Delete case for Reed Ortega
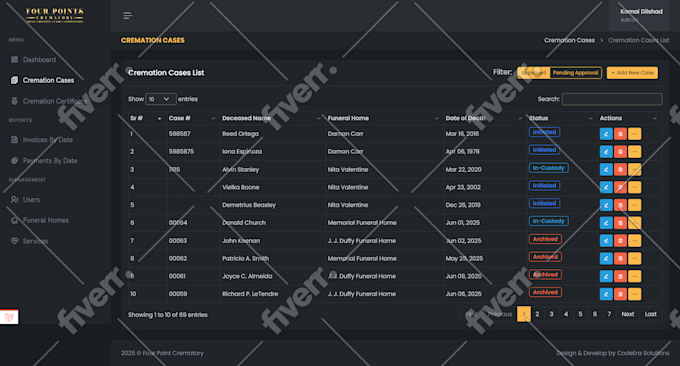 pos(620,134)
